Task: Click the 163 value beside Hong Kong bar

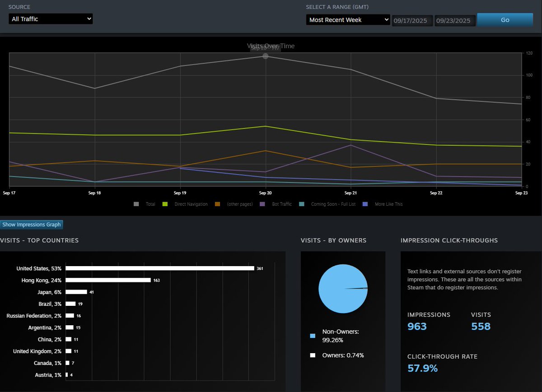Action: click(156, 280)
